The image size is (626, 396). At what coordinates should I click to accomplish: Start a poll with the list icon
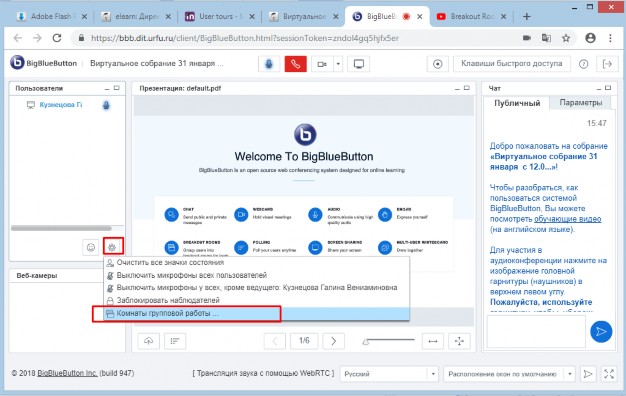point(175,341)
